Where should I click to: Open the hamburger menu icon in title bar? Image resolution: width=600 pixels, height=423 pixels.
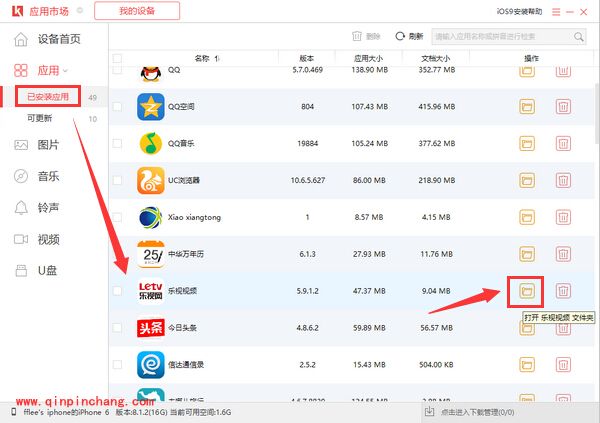pos(556,12)
